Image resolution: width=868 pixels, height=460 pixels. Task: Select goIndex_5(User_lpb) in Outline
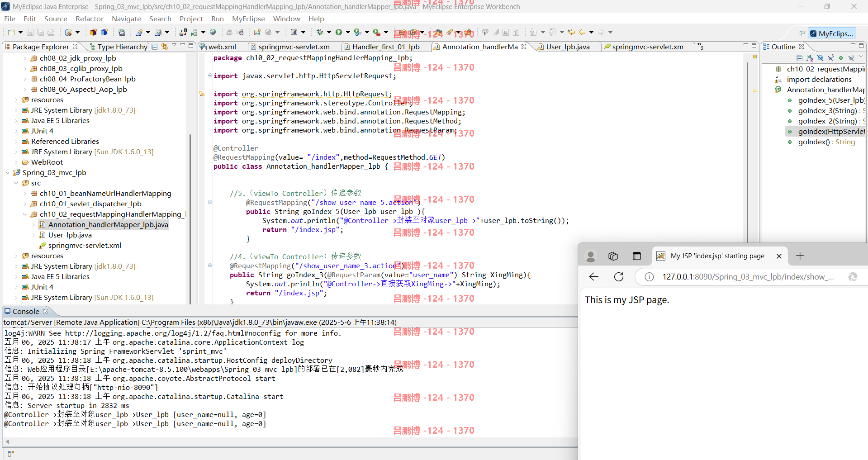tap(831, 100)
